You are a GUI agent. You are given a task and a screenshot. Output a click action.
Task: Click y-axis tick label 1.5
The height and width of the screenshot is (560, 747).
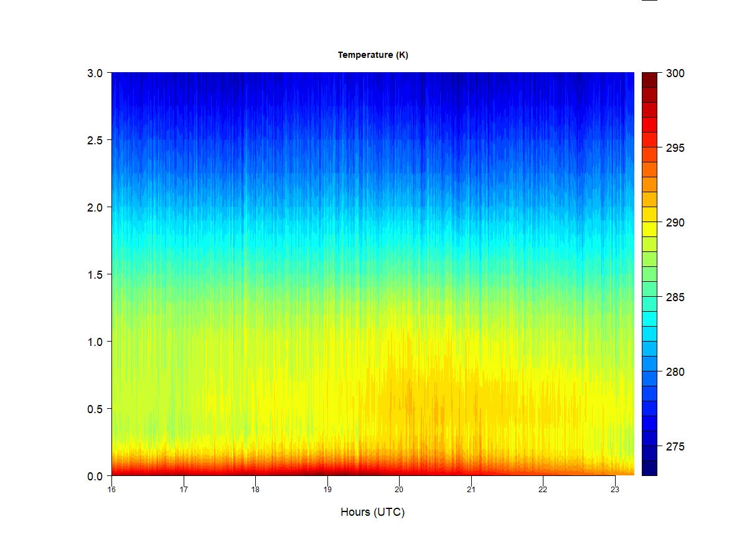pyautogui.click(x=94, y=274)
